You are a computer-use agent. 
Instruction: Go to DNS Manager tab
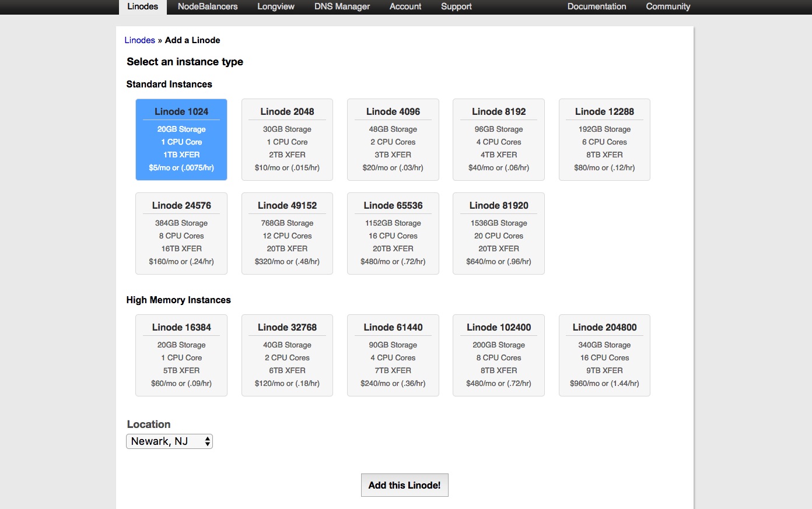tap(342, 7)
